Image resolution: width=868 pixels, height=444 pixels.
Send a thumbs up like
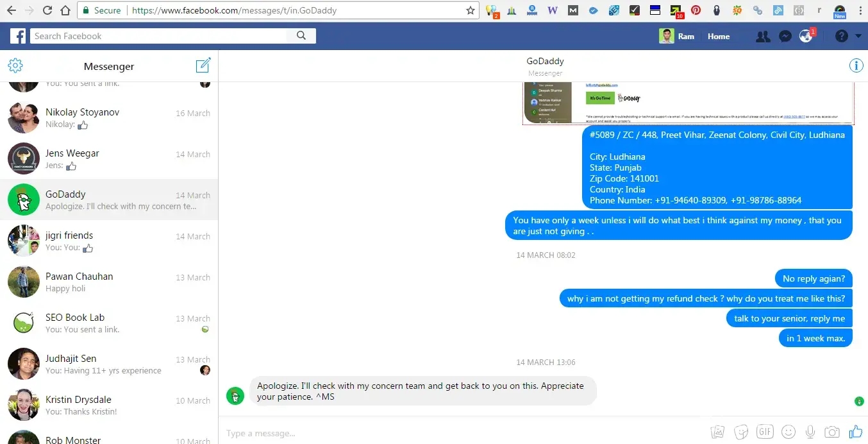(855, 432)
